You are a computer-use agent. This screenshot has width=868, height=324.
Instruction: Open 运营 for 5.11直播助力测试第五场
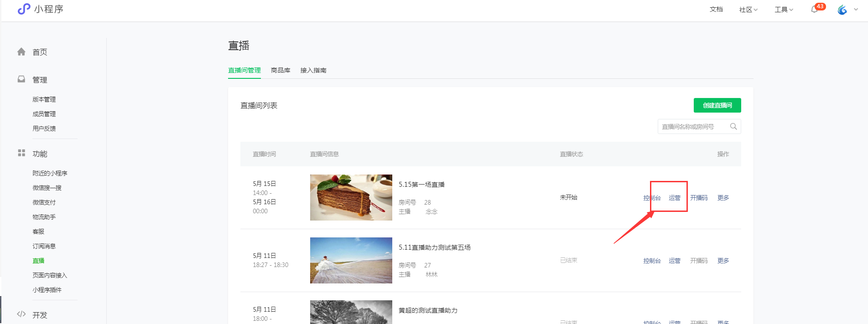tap(675, 261)
